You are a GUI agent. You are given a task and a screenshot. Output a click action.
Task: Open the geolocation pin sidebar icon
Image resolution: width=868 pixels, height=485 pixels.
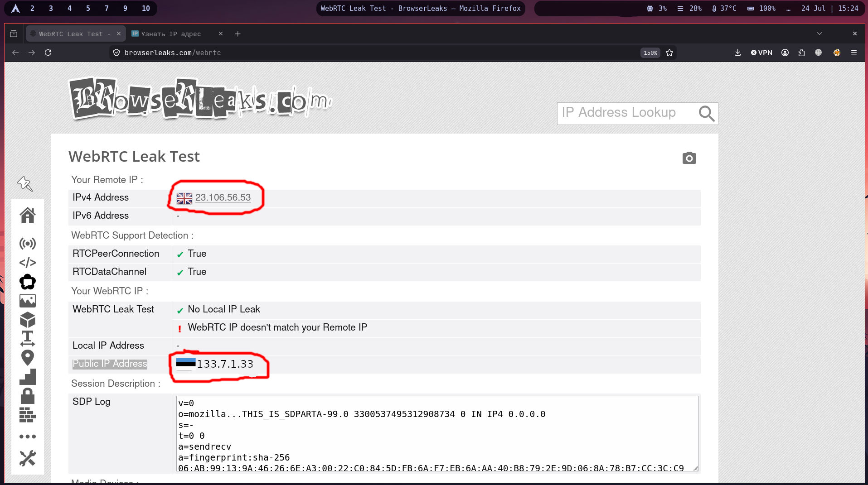[28, 358]
